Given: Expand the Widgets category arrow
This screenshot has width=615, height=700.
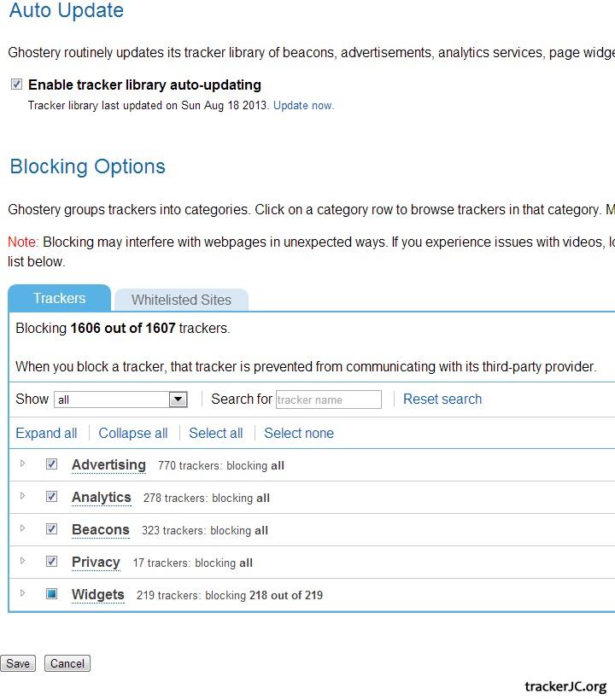Looking at the screenshot, I should pos(23,593).
